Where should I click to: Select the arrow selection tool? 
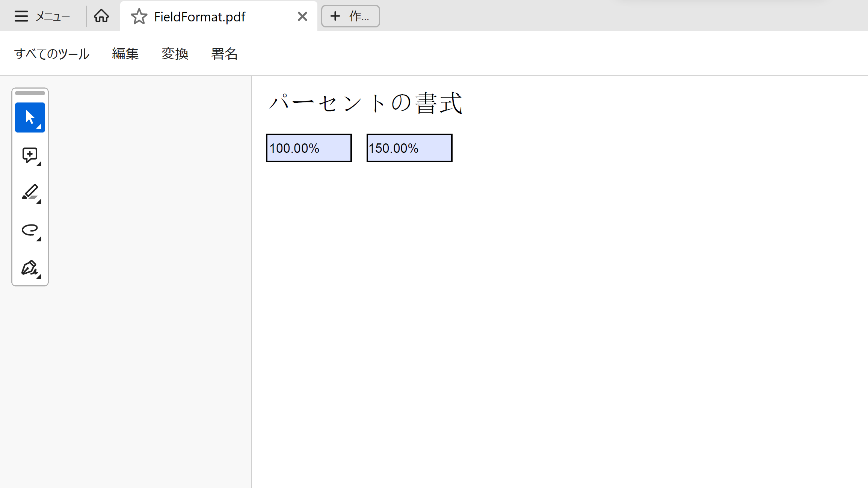(x=30, y=117)
